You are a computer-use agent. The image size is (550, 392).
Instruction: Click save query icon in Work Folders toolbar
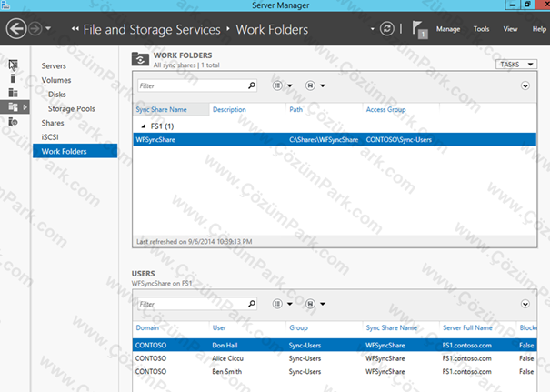tap(310, 85)
